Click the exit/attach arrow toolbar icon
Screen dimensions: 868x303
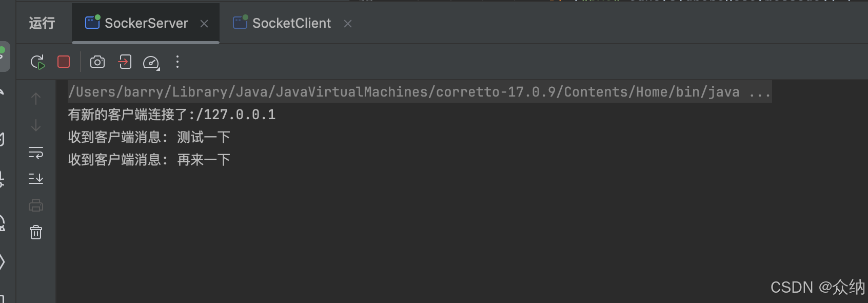(x=125, y=62)
